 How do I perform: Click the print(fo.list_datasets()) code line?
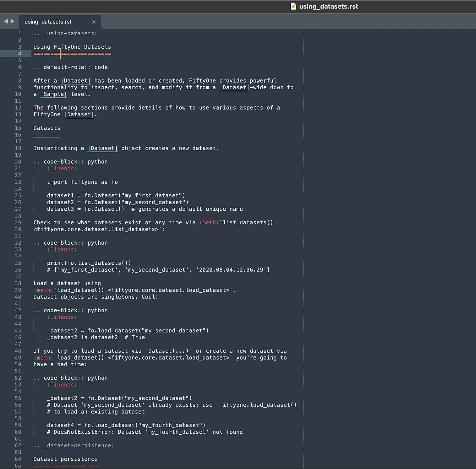89,263
